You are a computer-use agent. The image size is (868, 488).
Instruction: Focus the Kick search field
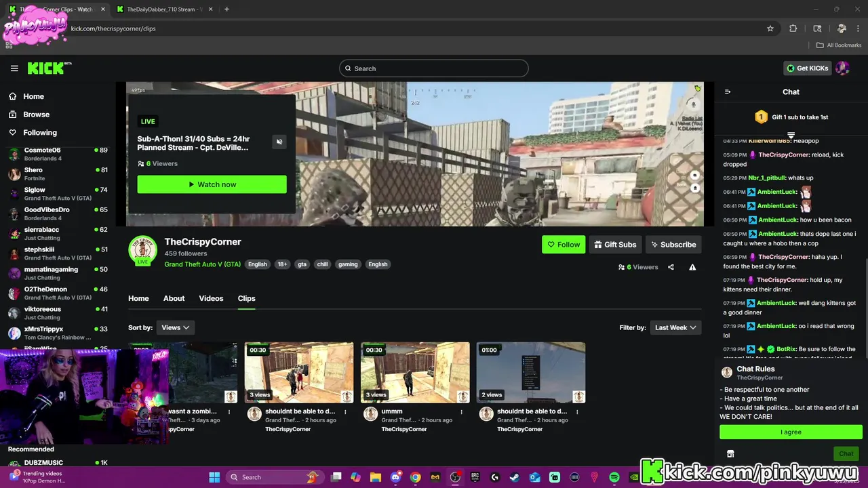pos(433,68)
